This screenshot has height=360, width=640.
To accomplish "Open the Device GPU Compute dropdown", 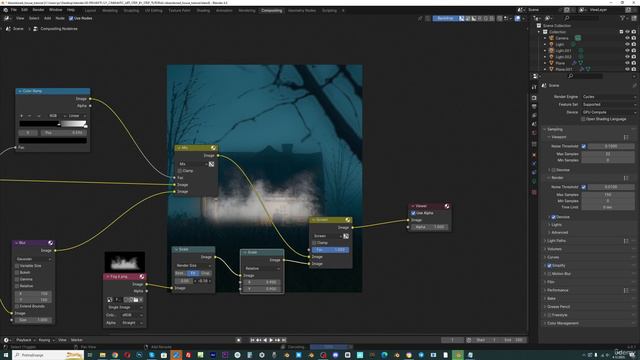I will (x=609, y=112).
